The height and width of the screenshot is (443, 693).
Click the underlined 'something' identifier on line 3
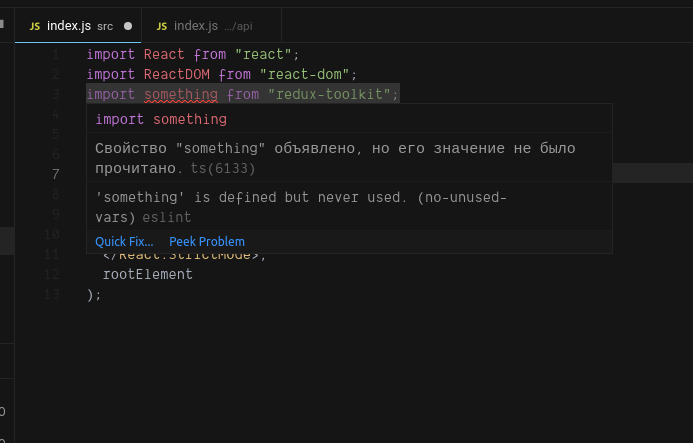pos(181,95)
